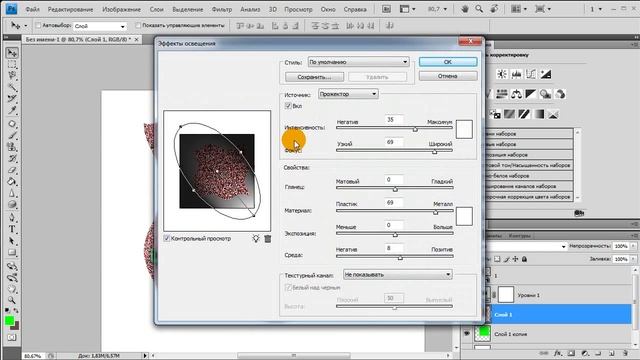
Task: Select the Уровни 1 layer mask thumbnail
Action: [506, 295]
